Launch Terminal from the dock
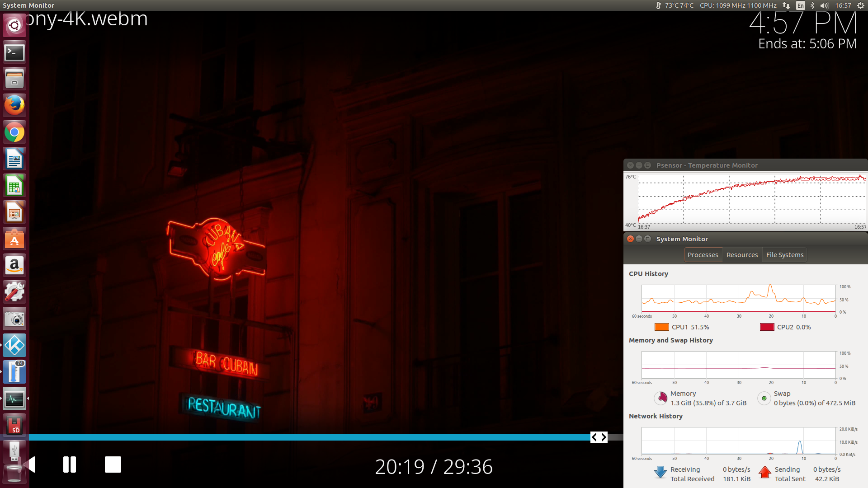Screen dimensions: 868x488 pos(14,52)
